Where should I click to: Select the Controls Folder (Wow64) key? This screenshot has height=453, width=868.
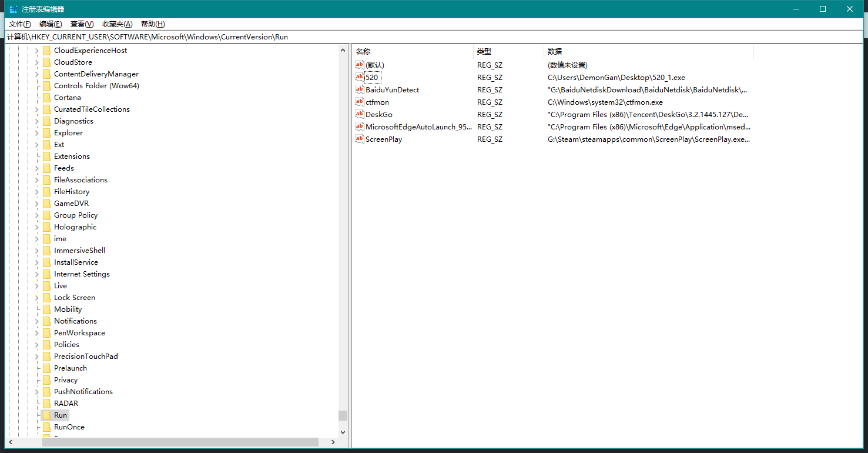[x=96, y=85]
